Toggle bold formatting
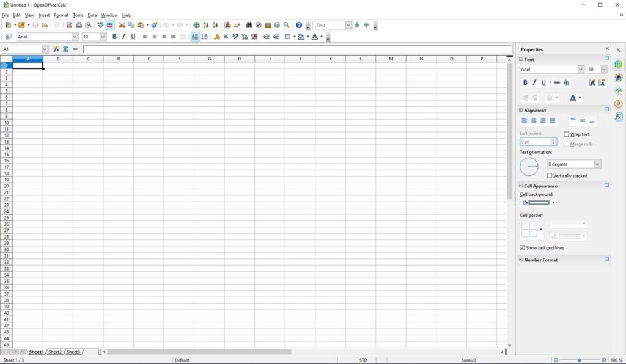Viewport: 626px width, 364px height. pos(114,37)
